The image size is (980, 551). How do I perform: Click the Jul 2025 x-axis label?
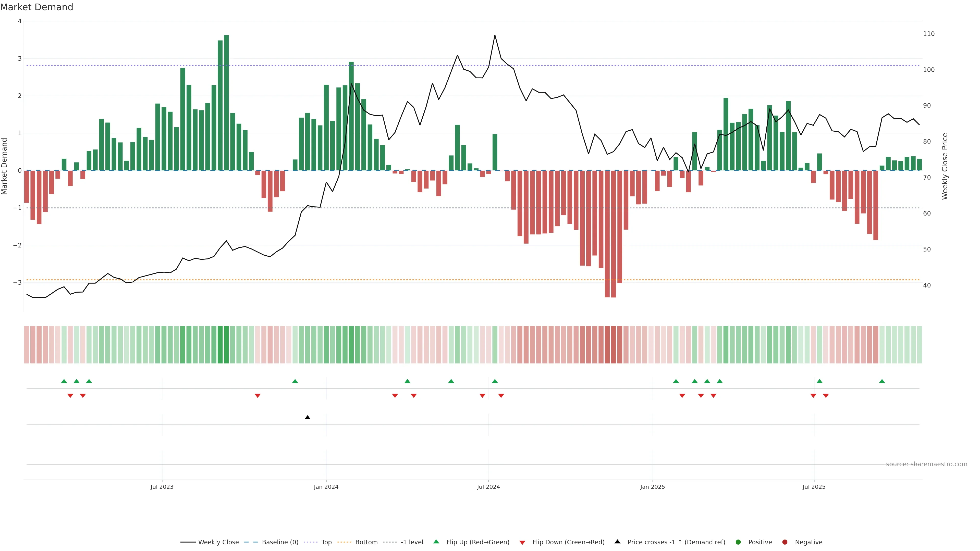814,487
